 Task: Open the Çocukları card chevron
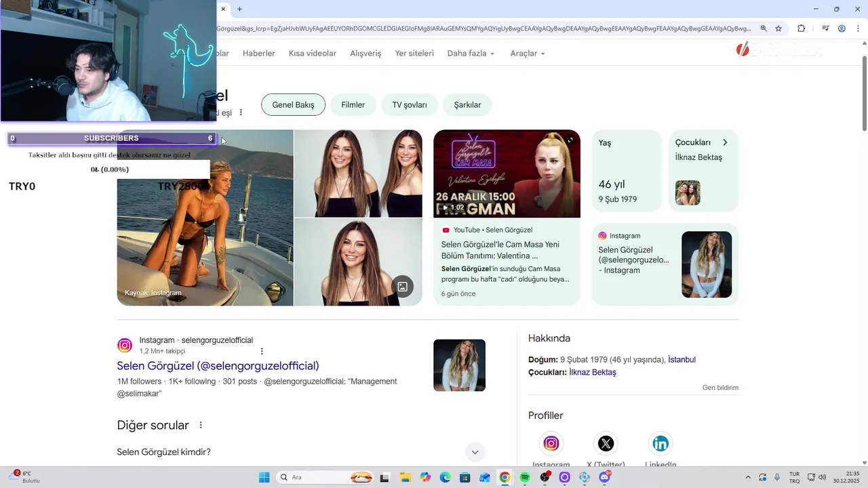pyautogui.click(x=725, y=142)
